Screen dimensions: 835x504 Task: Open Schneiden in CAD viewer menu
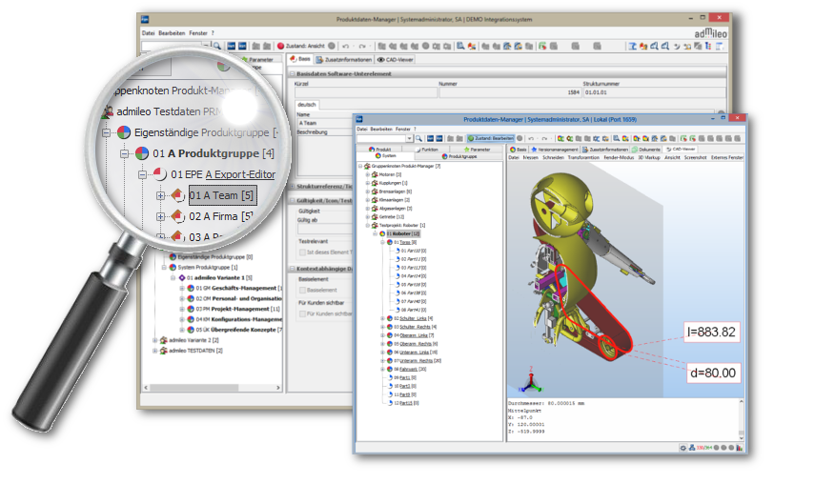tap(553, 157)
